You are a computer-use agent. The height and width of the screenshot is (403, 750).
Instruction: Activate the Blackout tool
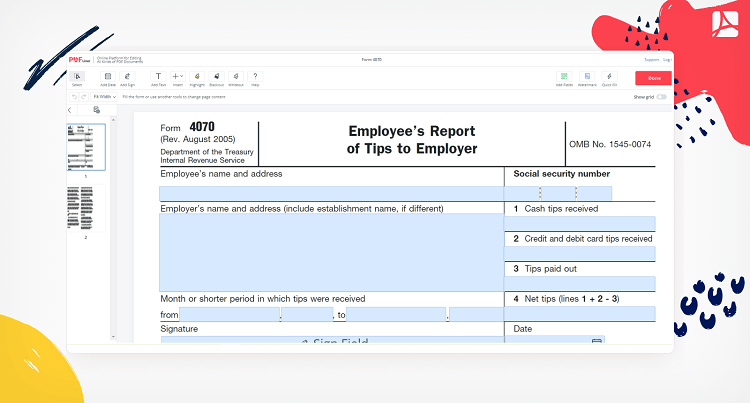click(217, 78)
